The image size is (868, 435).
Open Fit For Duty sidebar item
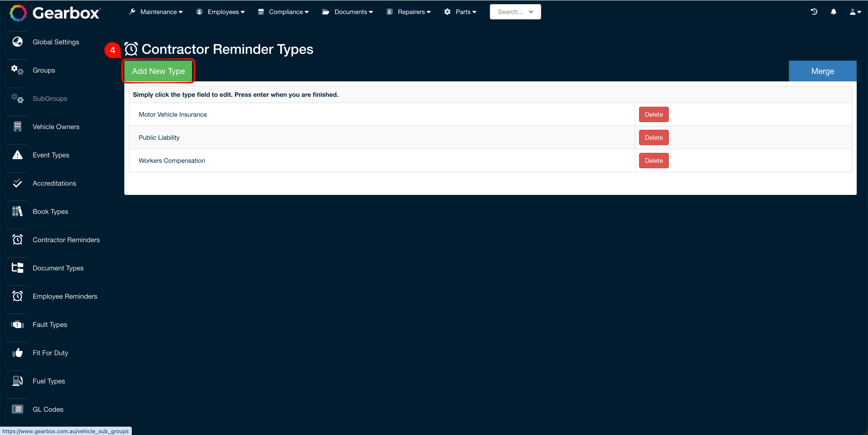click(50, 353)
